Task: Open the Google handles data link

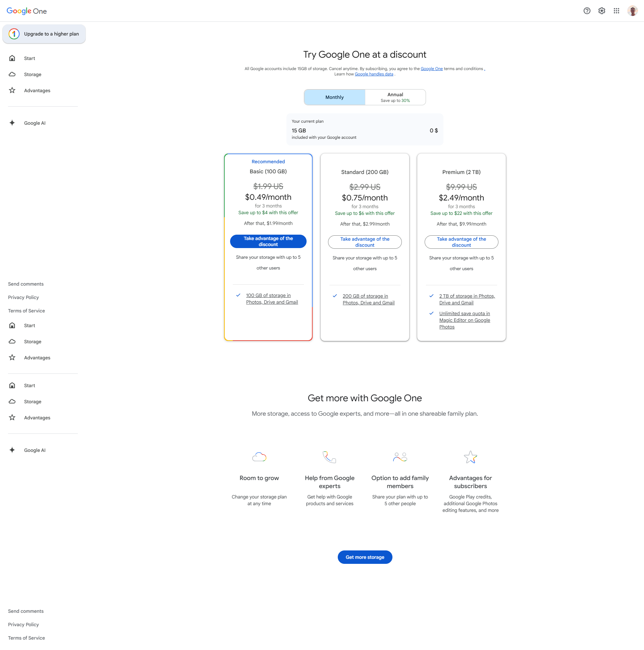Action: [374, 74]
